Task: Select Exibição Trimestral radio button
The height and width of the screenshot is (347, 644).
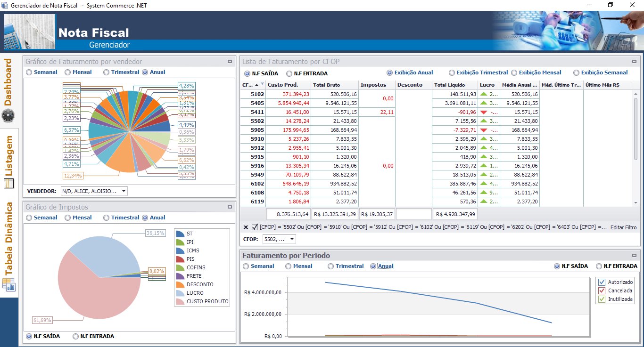Action: pyautogui.click(x=452, y=73)
